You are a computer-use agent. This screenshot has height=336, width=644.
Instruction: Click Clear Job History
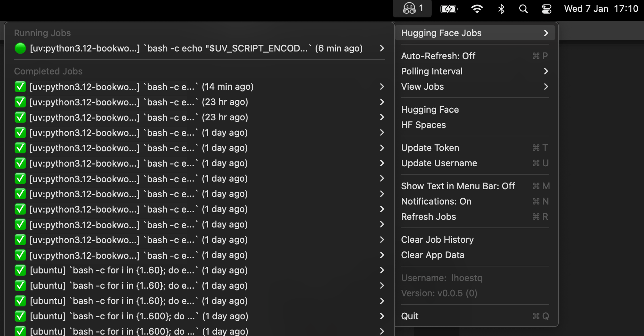[x=437, y=240]
